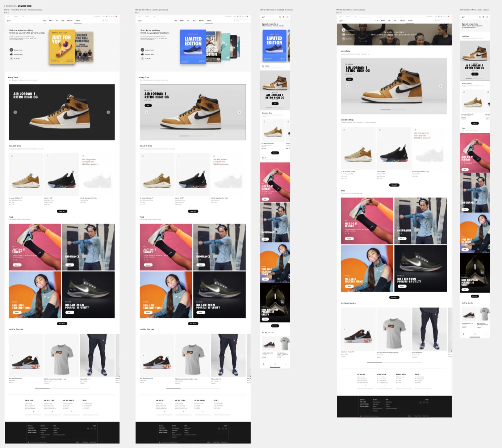Select the first nav menu item in the leftmost artboard
502x448 pixels.
[x=45, y=21]
